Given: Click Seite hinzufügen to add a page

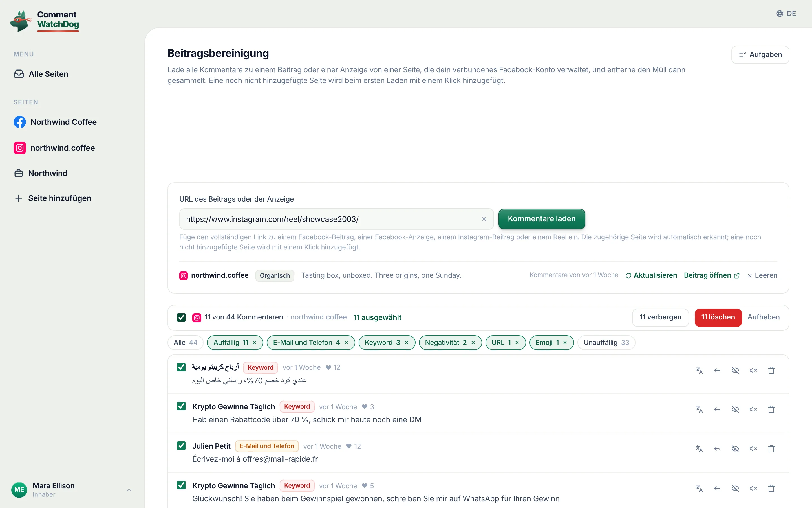Looking at the screenshot, I should point(53,198).
